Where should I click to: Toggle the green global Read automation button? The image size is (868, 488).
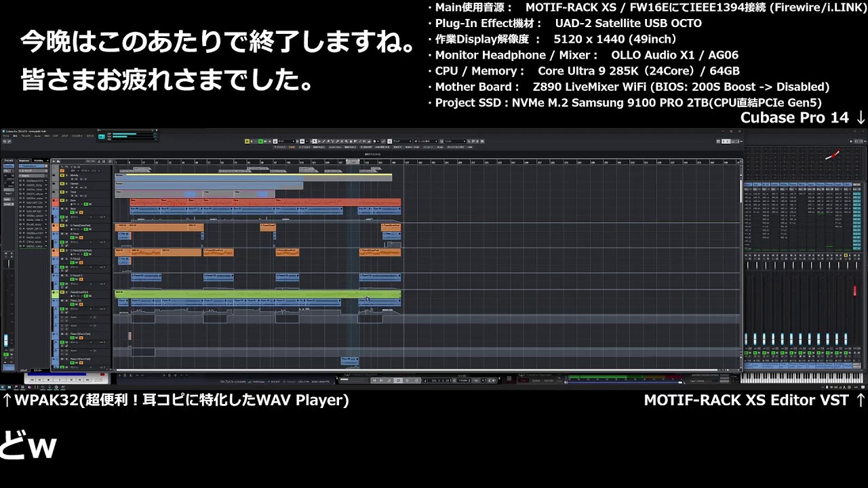[x=260, y=142]
